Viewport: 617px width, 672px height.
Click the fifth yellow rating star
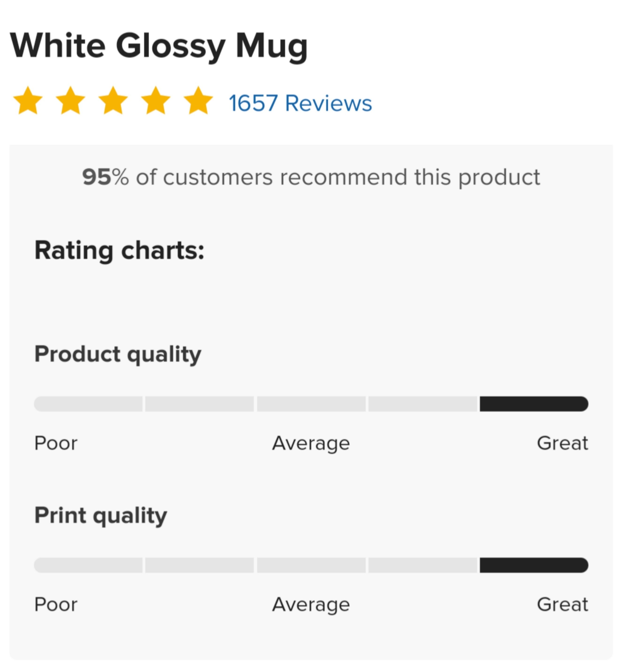click(x=198, y=101)
